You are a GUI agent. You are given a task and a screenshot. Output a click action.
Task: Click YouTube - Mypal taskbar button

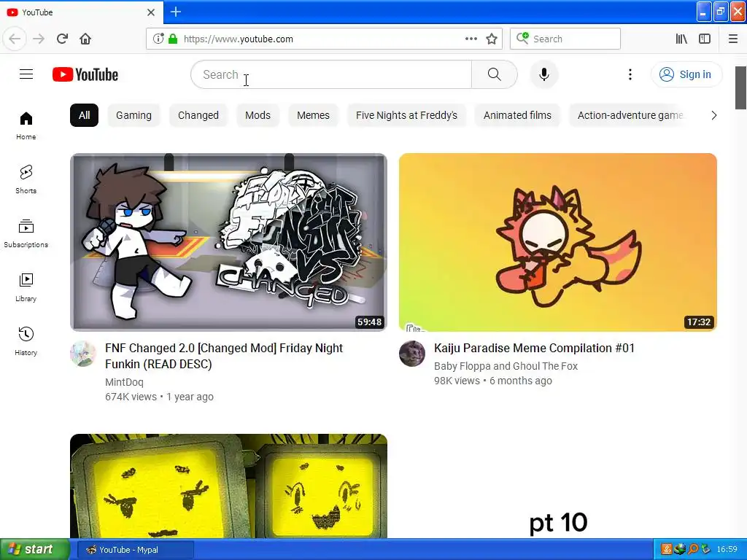pos(135,550)
